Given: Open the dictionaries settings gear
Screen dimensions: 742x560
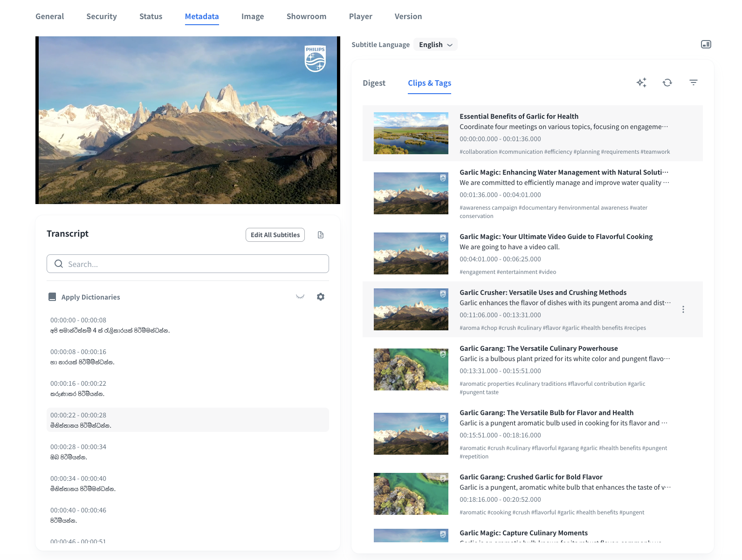Looking at the screenshot, I should [x=321, y=297].
